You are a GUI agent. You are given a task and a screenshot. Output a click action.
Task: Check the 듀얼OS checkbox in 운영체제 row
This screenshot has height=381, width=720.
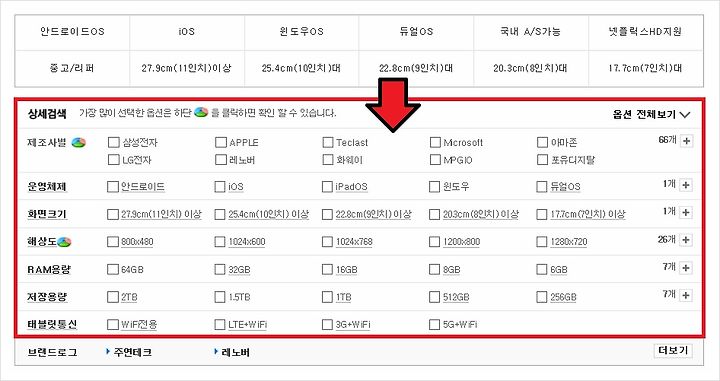click(x=542, y=187)
